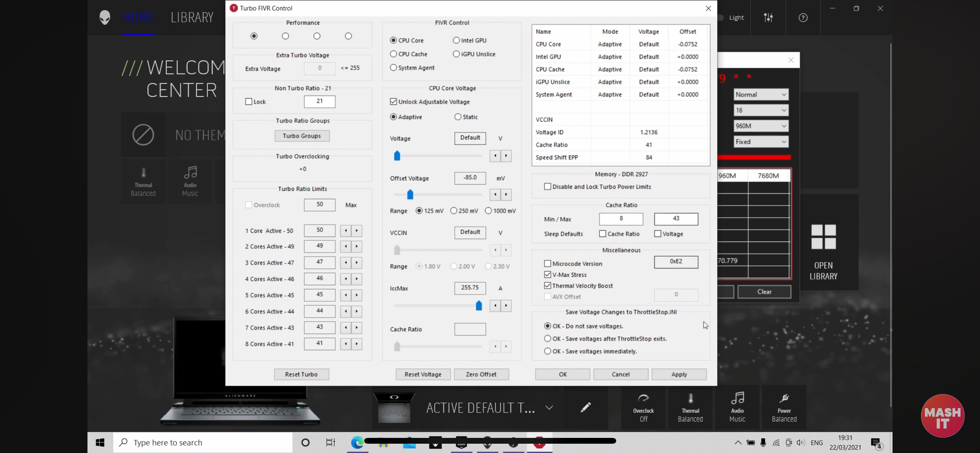Decrease IccMax with left arrow button
The height and width of the screenshot is (453, 980).
[x=495, y=306]
